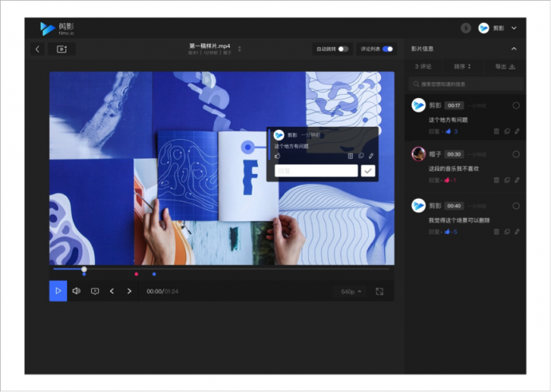Click the 导出 export button
The image size is (551, 392).
coord(505,66)
